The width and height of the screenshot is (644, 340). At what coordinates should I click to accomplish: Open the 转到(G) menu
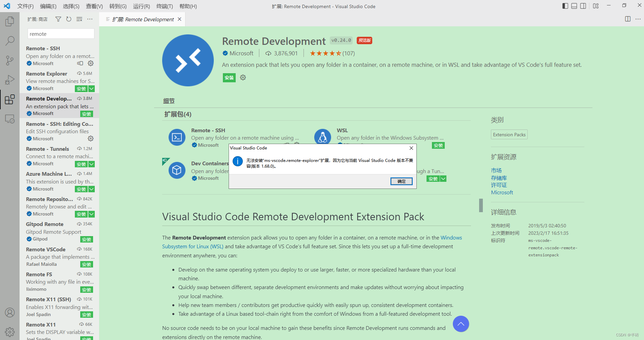118,6
